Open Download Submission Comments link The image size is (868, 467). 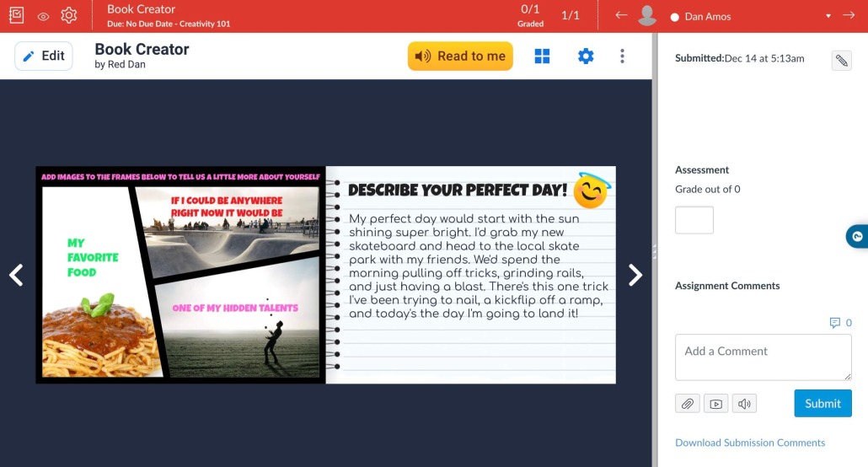(x=749, y=443)
